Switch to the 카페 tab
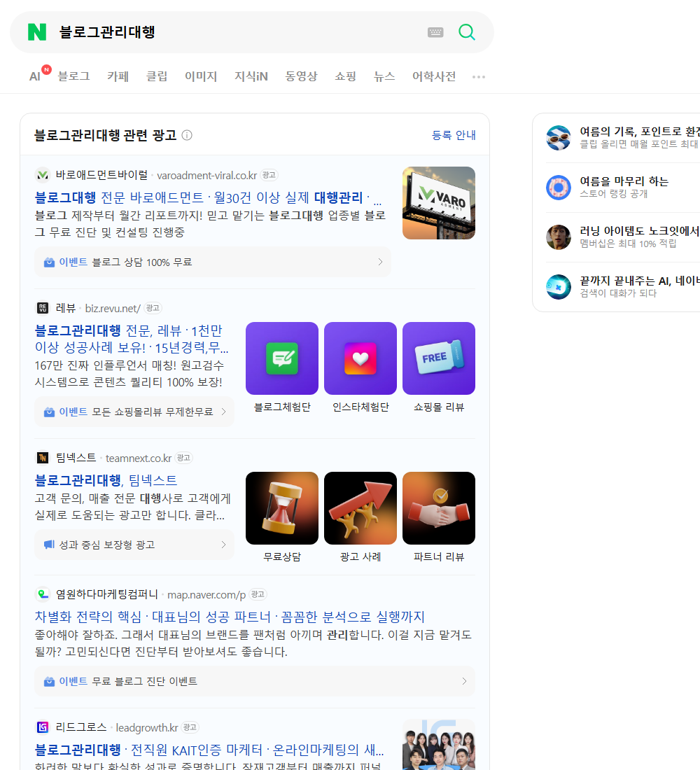The height and width of the screenshot is (770, 700). click(x=118, y=76)
